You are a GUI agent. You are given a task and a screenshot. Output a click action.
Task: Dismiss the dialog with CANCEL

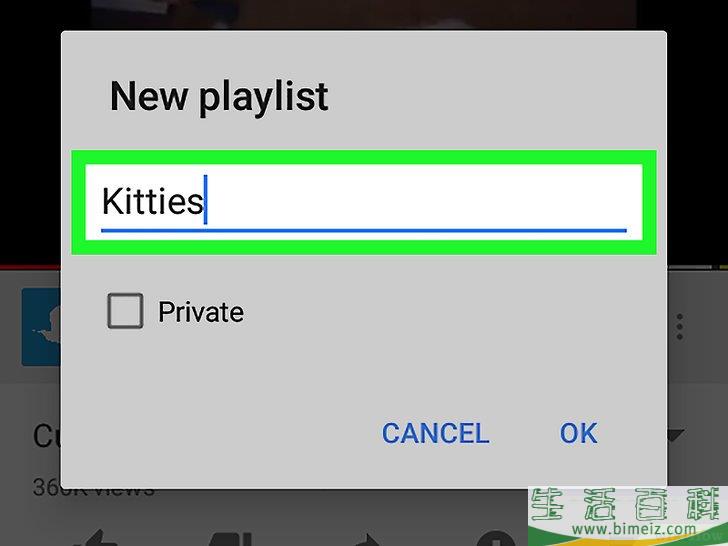tap(435, 433)
